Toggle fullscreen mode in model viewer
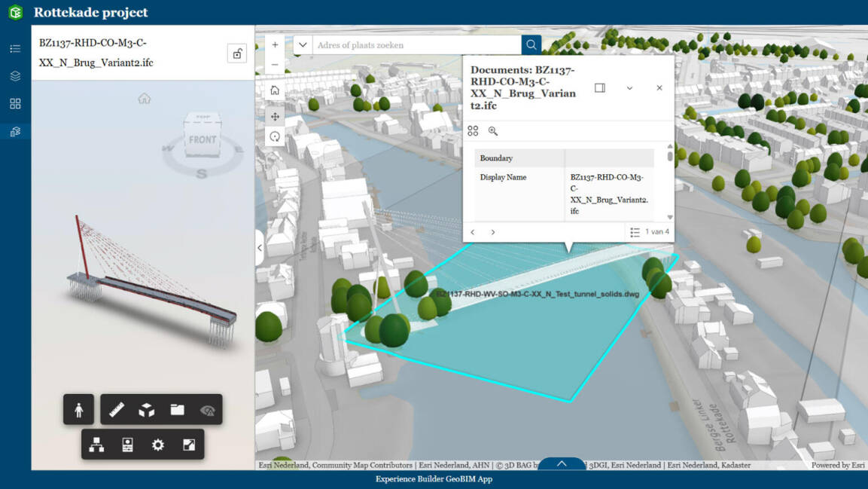 189,445
